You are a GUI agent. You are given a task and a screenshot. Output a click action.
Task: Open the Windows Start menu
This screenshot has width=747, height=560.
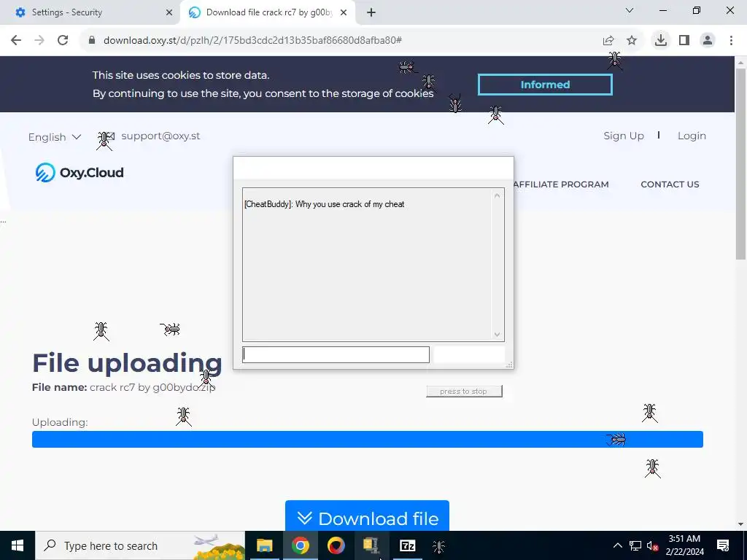pyautogui.click(x=18, y=545)
